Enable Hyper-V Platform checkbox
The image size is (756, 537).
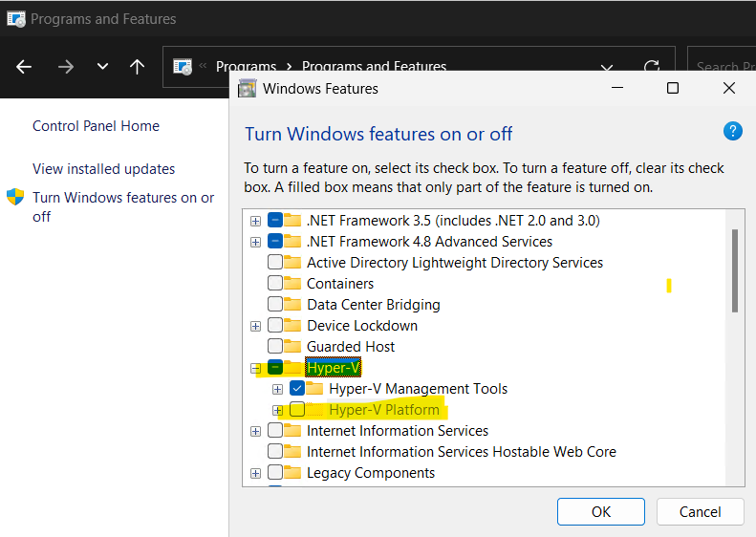[297, 409]
